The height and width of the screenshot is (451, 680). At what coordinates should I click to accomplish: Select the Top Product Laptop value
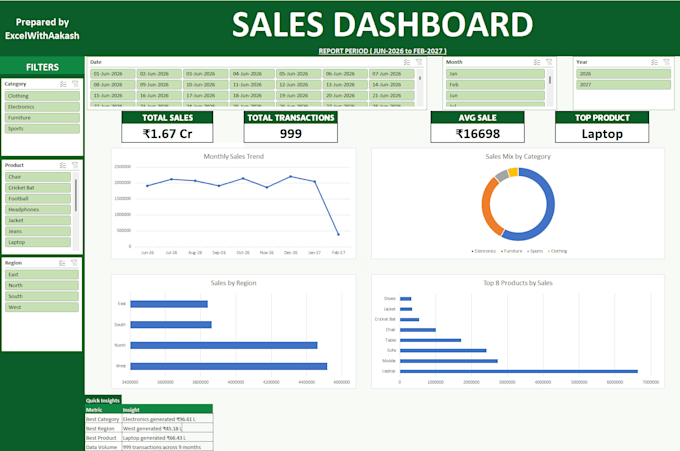pos(602,134)
